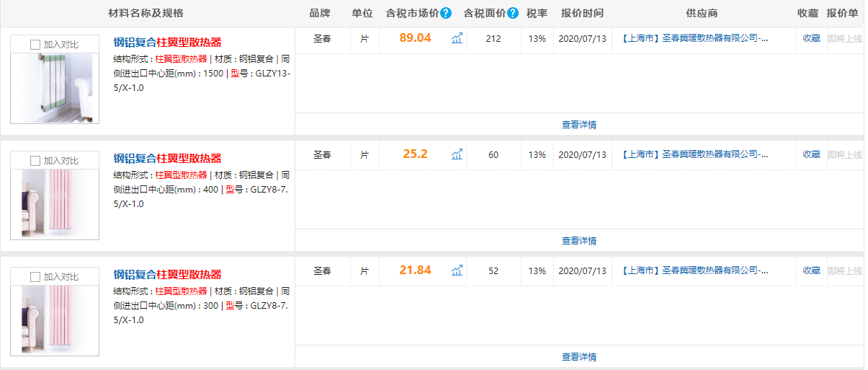Screen dimensions: 868x370
Task: Open price trend chart for 25.2 item
Action: point(457,154)
